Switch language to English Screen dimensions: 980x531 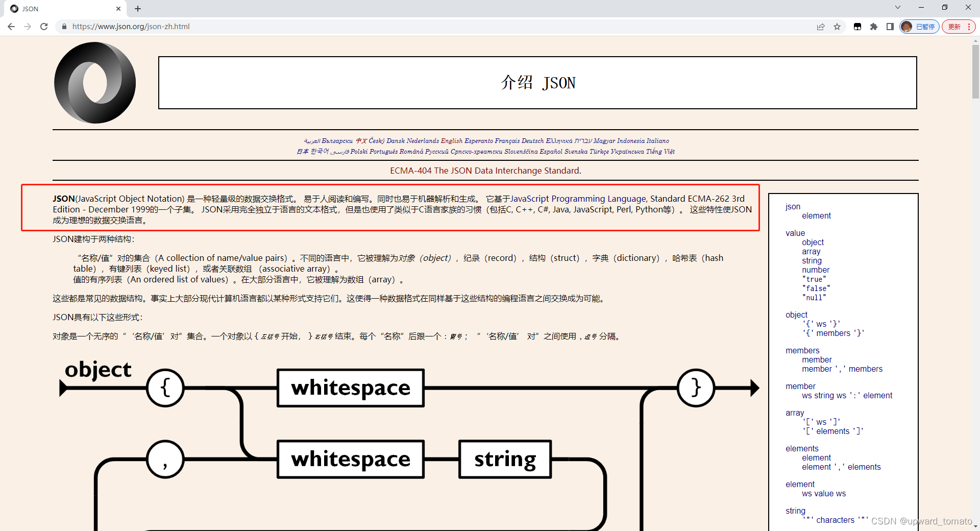[x=452, y=141]
